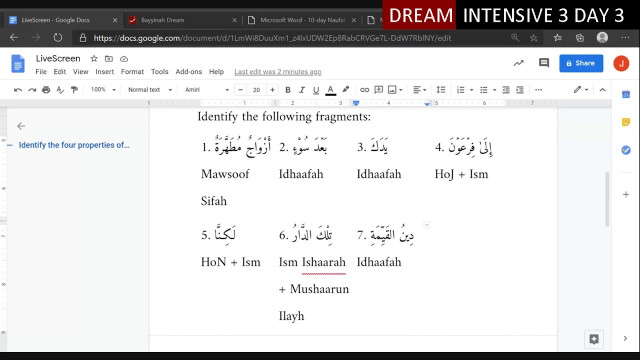Star the LiveScreen document
The height and width of the screenshot is (360, 640).
tap(94, 59)
